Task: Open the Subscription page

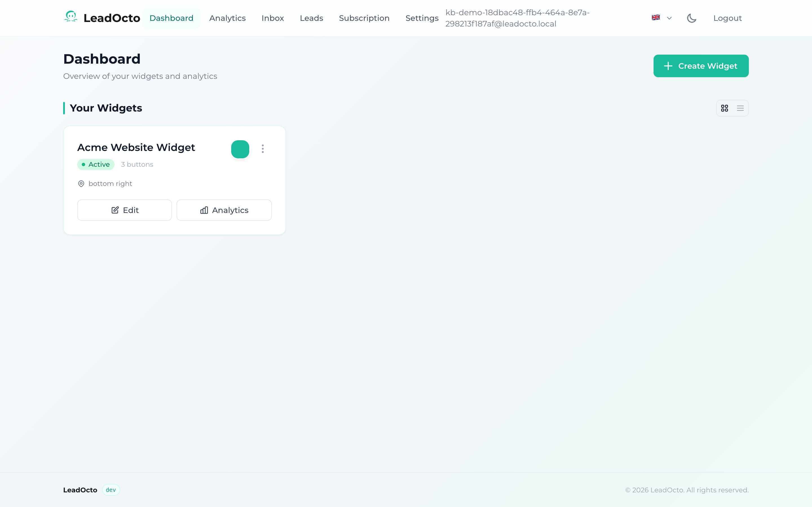Action: tap(364, 18)
